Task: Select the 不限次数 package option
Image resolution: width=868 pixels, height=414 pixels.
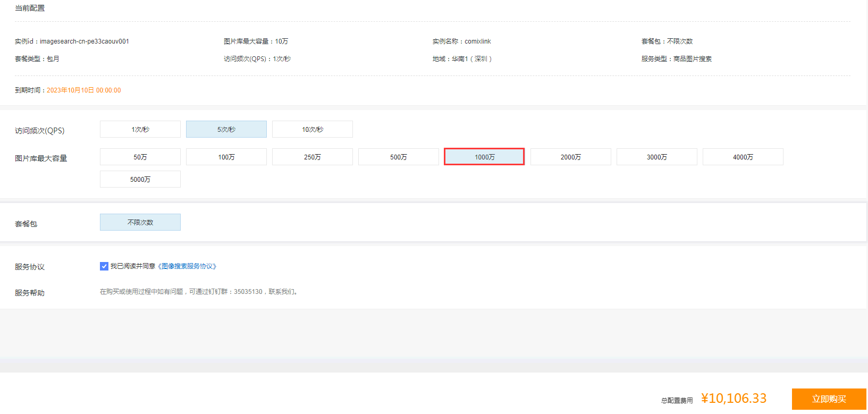Action: point(140,222)
